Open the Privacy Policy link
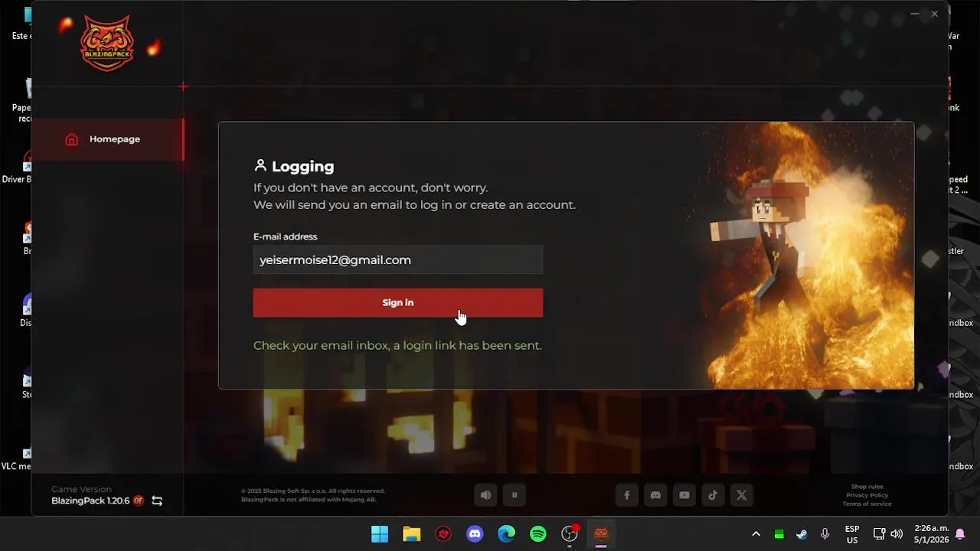This screenshot has height=551, width=980. point(867,495)
